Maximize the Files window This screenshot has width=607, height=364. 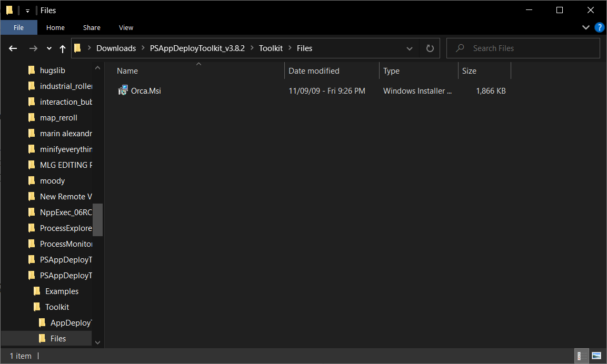560,10
